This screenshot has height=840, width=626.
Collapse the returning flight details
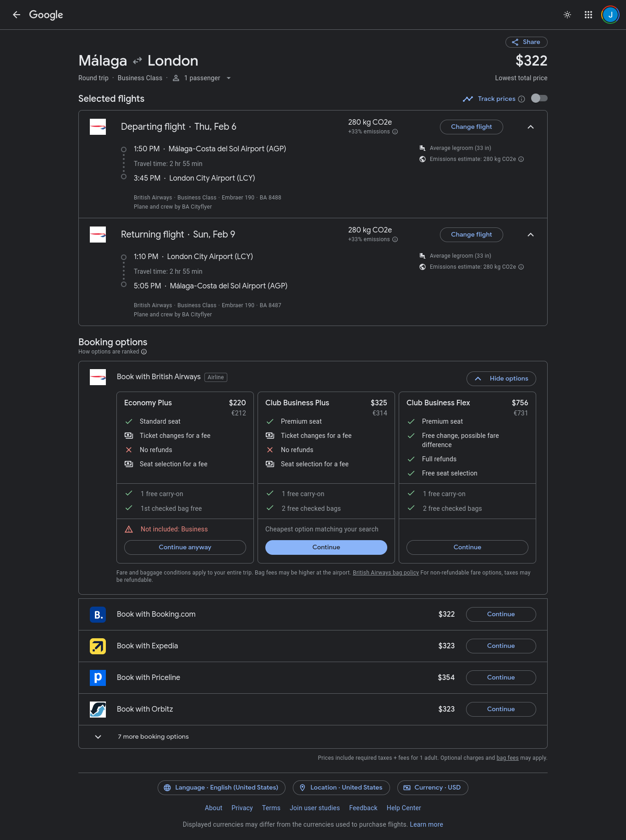coord(531,235)
